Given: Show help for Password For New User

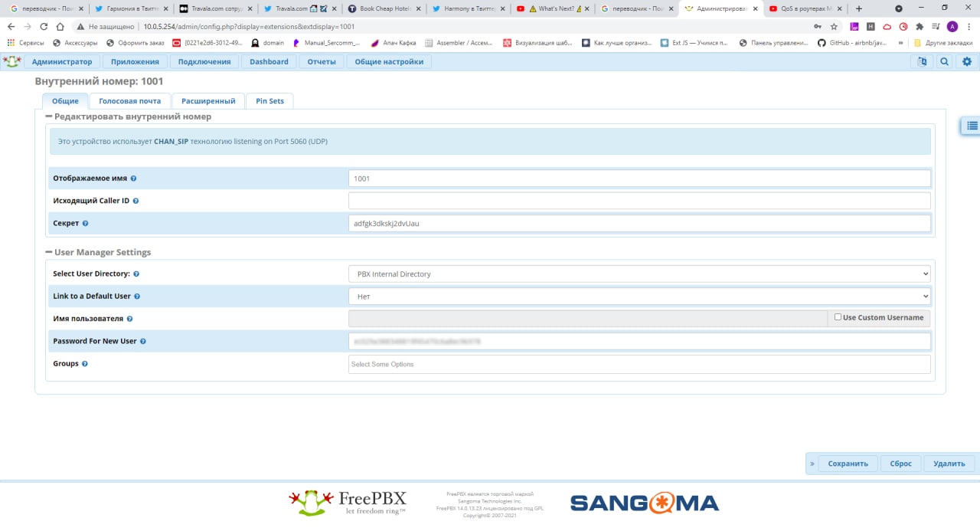Looking at the screenshot, I should pyautogui.click(x=143, y=341).
